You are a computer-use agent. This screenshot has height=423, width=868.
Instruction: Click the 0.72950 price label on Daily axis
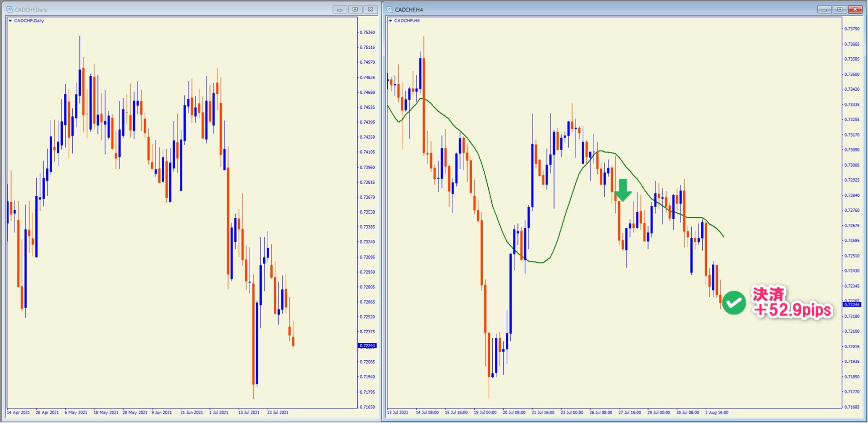368,272
